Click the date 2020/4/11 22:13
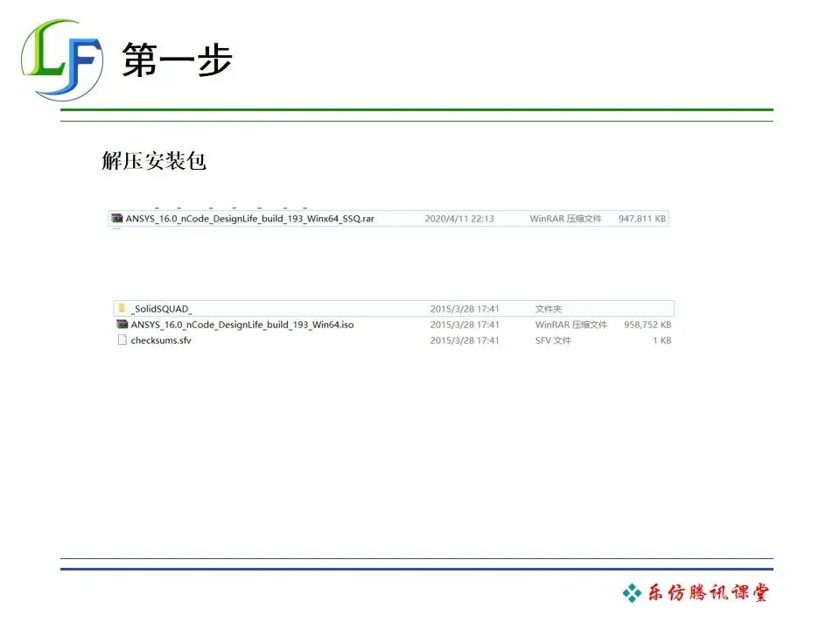Image resolution: width=840 pixels, height=630 pixels. click(459, 219)
